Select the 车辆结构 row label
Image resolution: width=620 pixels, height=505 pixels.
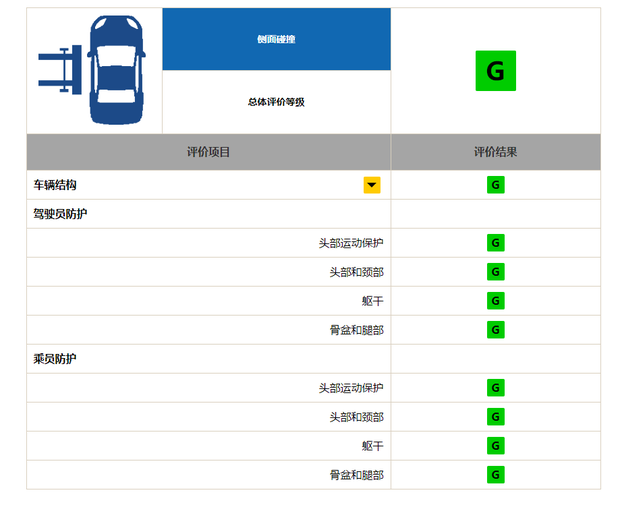55,185
